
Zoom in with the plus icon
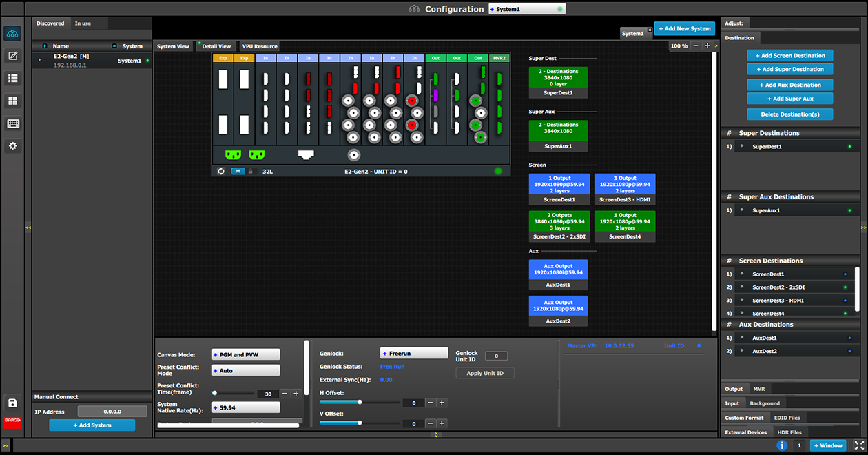pyautogui.click(x=707, y=45)
